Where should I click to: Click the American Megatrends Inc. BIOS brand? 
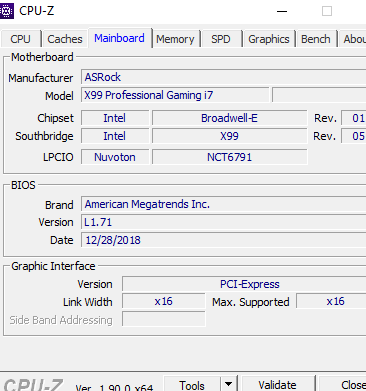tap(223, 204)
